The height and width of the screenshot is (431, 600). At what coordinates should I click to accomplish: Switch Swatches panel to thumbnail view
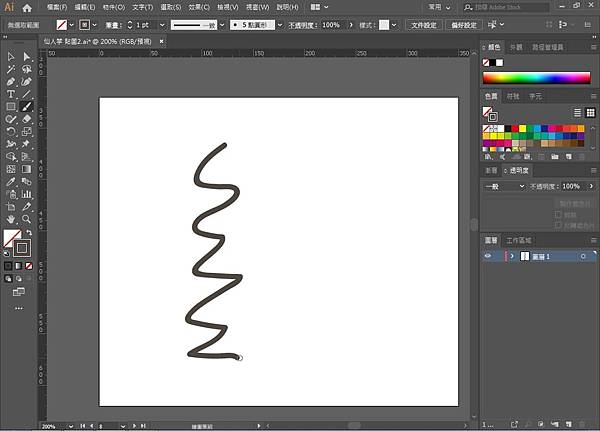click(x=590, y=113)
